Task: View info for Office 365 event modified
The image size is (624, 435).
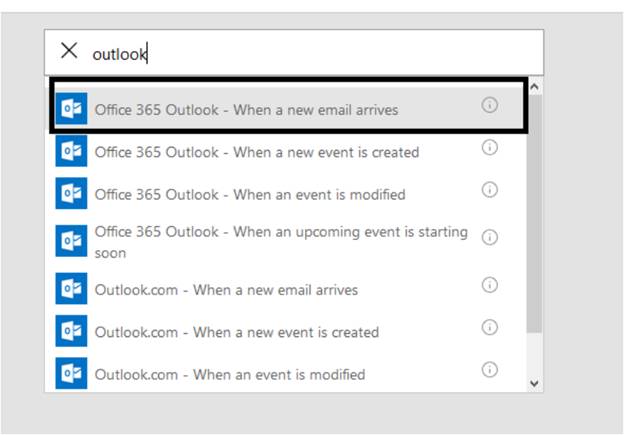Action: point(490,190)
